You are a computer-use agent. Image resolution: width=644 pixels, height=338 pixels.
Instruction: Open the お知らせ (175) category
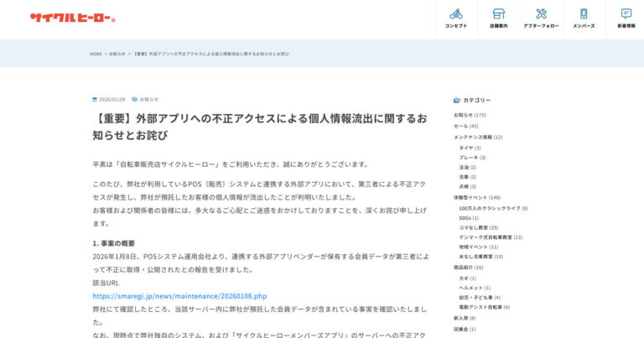[470, 115]
